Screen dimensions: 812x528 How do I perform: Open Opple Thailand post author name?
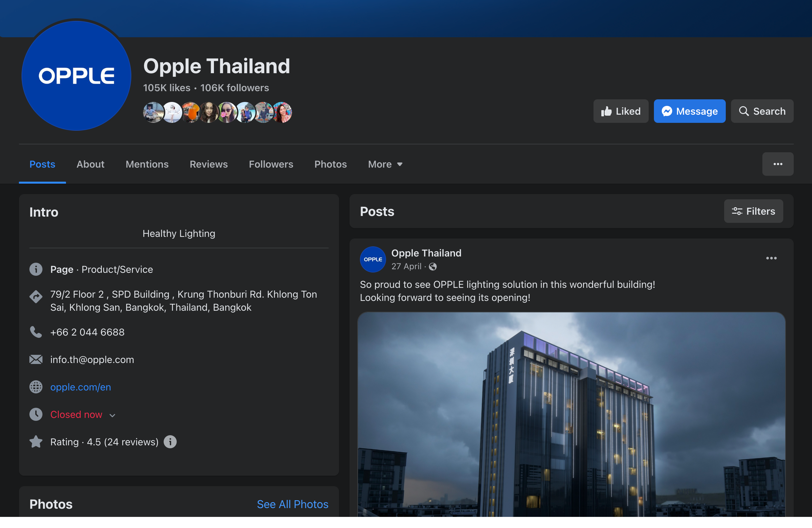[x=426, y=253]
